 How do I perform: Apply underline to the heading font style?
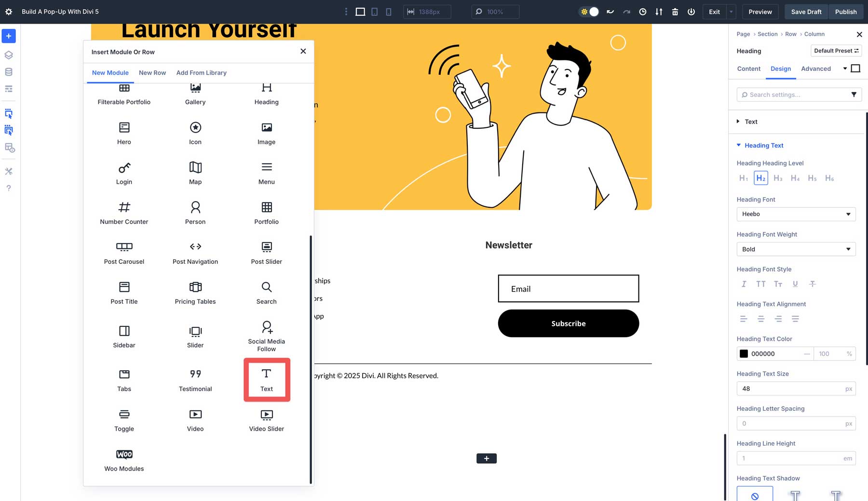coord(795,284)
